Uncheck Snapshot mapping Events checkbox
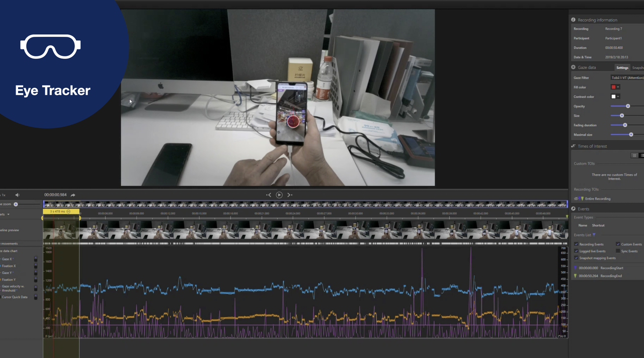This screenshot has height=358, width=644. [x=576, y=258]
